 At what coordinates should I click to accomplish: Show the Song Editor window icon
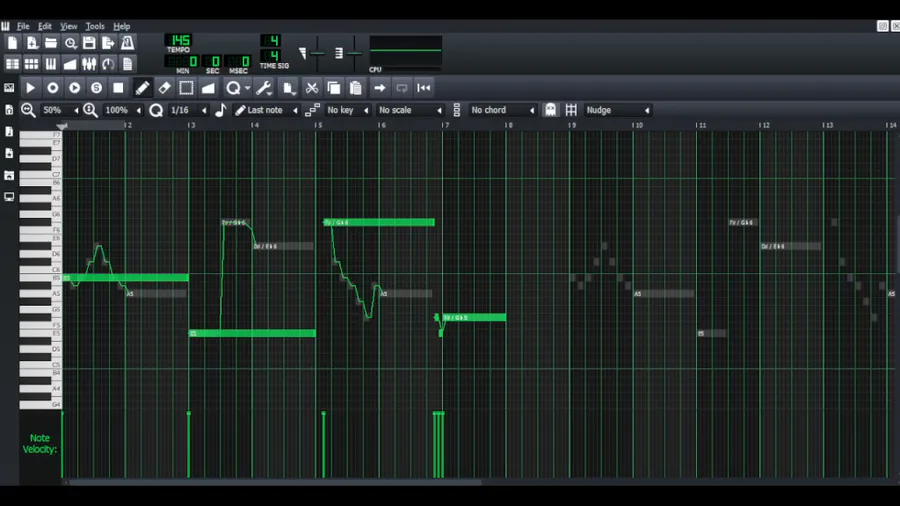13,64
